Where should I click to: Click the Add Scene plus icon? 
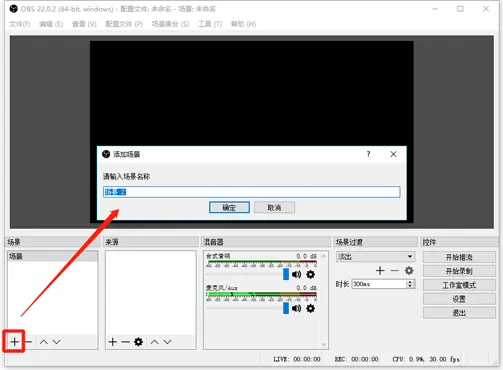(x=14, y=342)
